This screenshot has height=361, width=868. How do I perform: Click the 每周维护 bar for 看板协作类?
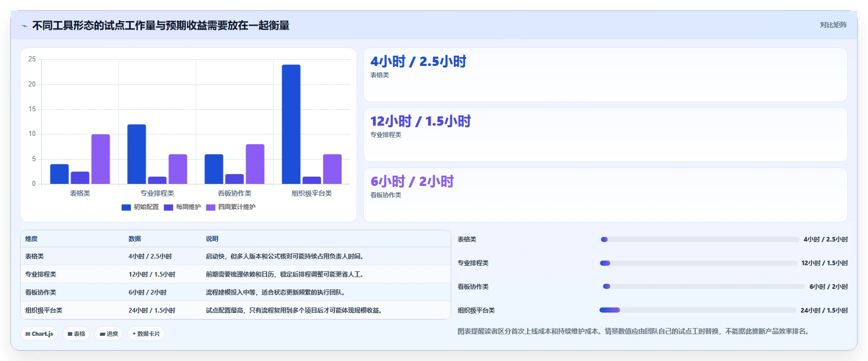235,179
